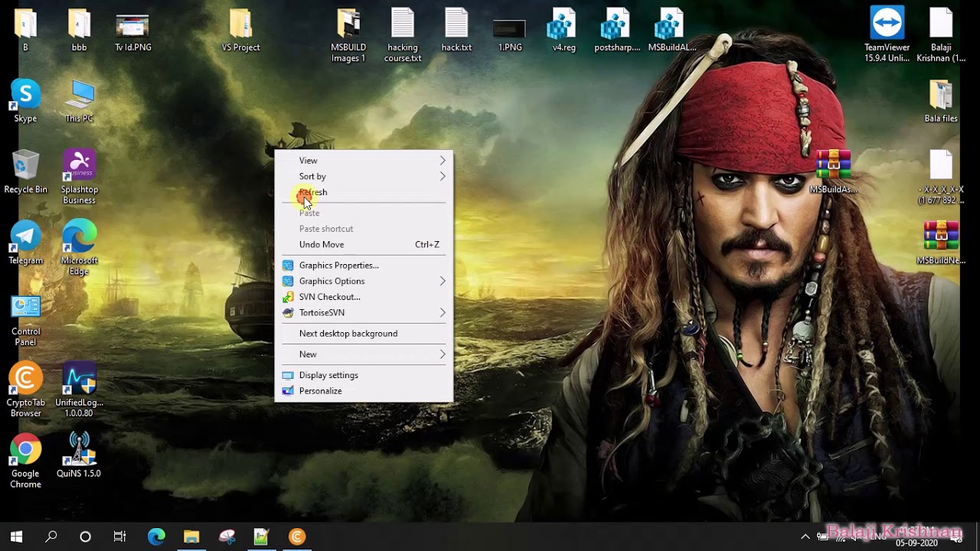Open This PC desktop icon

[x=79, y=96]
